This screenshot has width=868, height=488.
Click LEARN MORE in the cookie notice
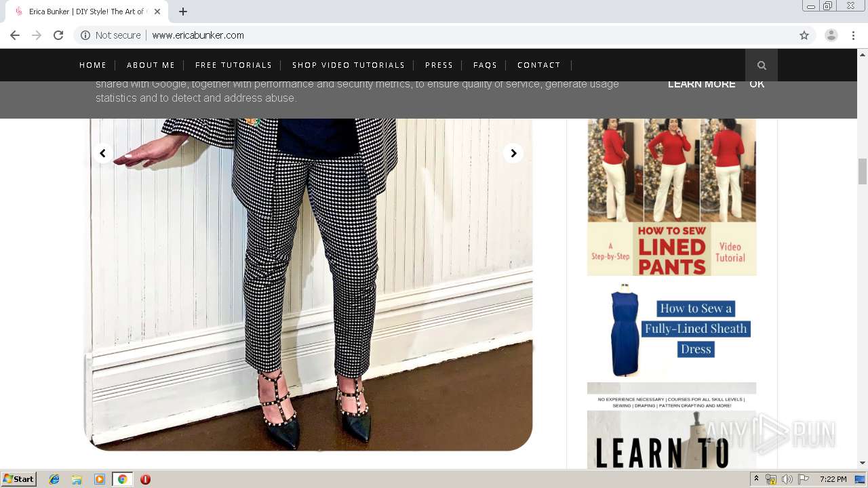(x=701, y=84)
